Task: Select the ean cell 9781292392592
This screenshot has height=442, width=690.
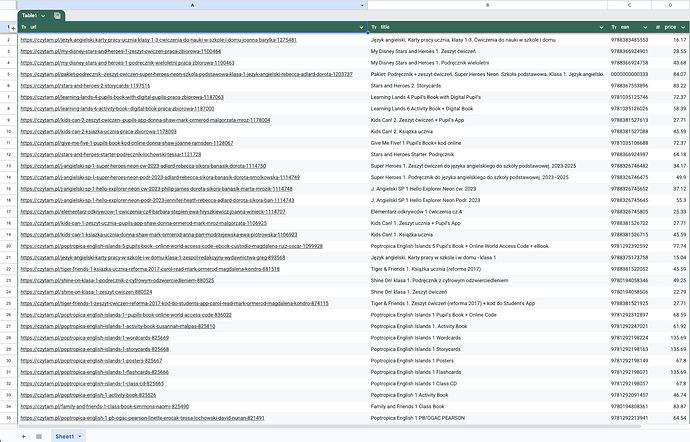Action: click(629, 246)
